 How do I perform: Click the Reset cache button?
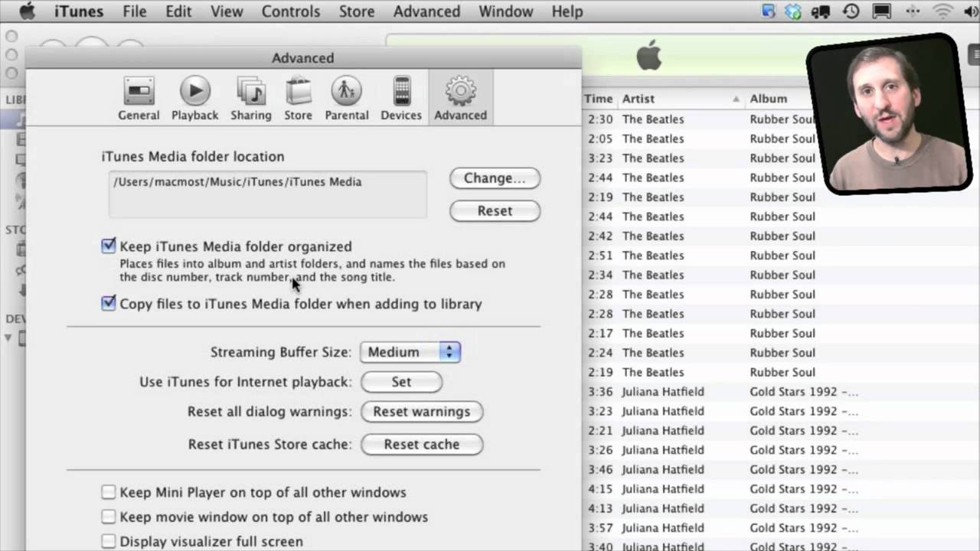[422, 444]
